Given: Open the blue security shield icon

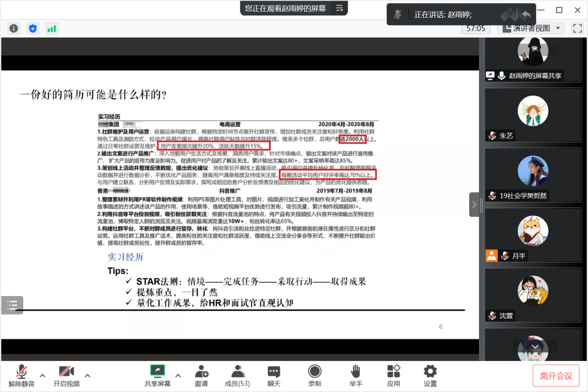Looking at the screenshot, I should pyautogui.click(x=32, y=28).
